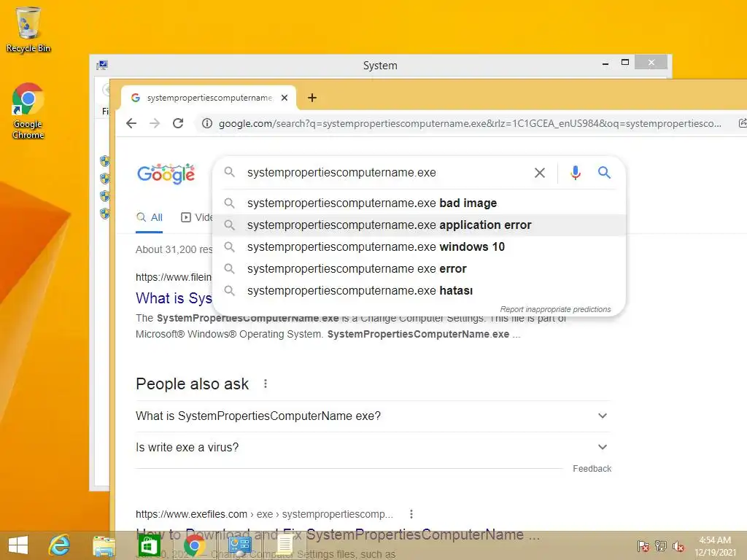Open 'What is Sys...' result link

[x=174, y=298]
